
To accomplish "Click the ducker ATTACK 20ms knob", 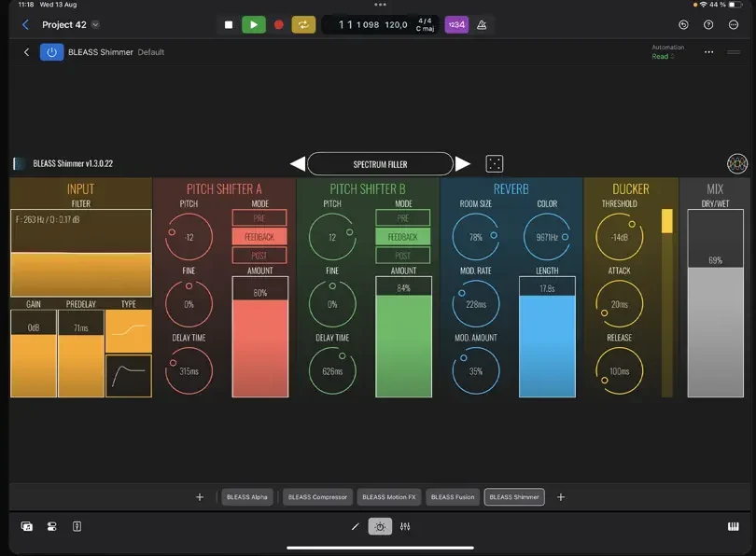I will click(x=620, y=304).
